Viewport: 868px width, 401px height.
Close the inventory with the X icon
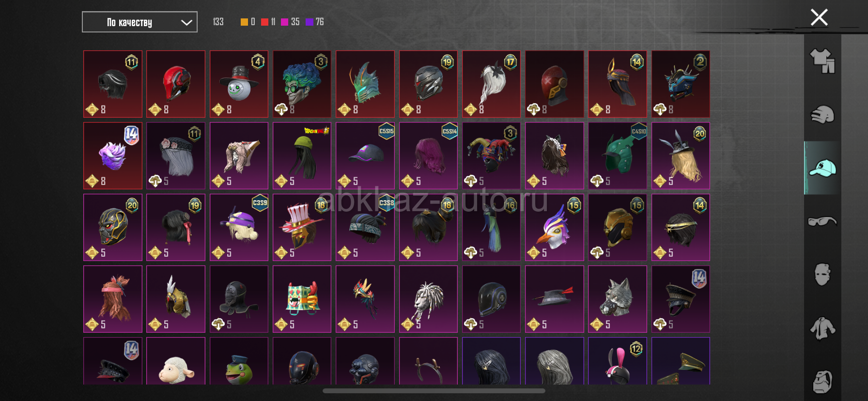[819, 17]
